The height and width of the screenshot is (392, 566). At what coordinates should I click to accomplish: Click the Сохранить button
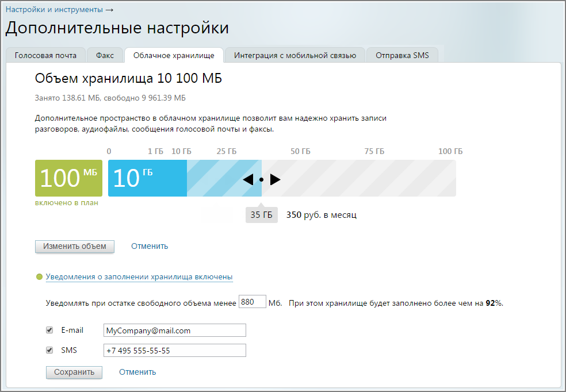[74, 372]
